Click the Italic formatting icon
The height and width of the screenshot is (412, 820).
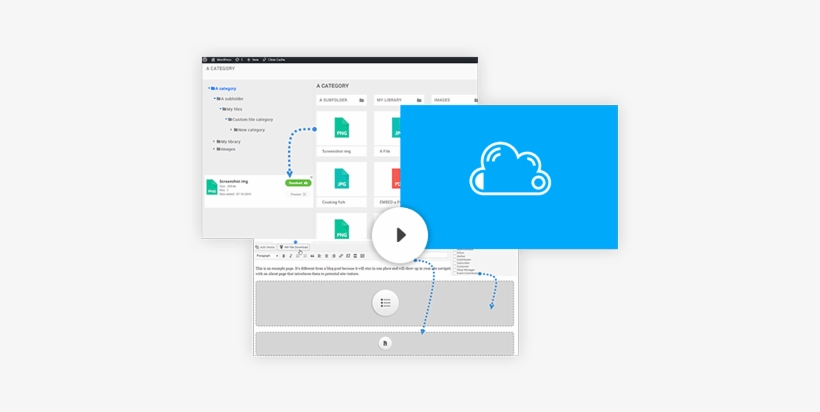point(290,256)
